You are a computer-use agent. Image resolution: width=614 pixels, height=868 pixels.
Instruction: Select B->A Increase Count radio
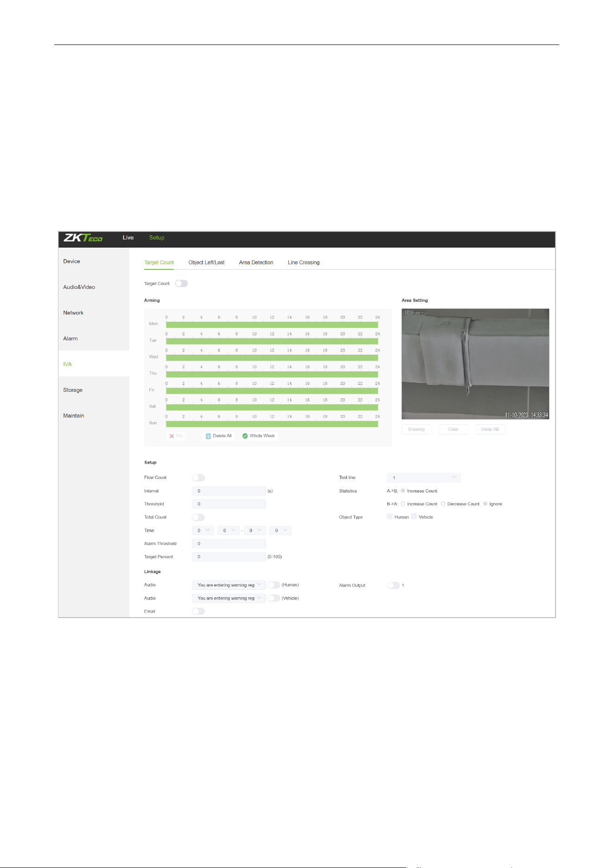(x=403, y=504)
